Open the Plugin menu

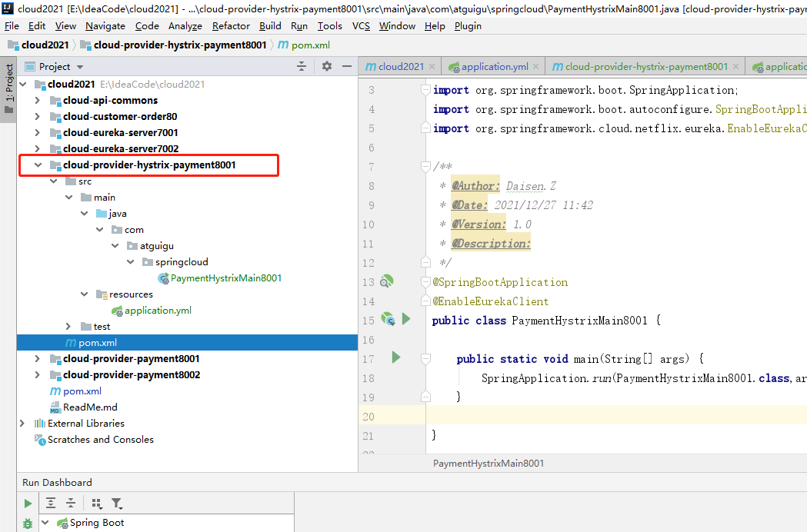click(x=468, y=25)
